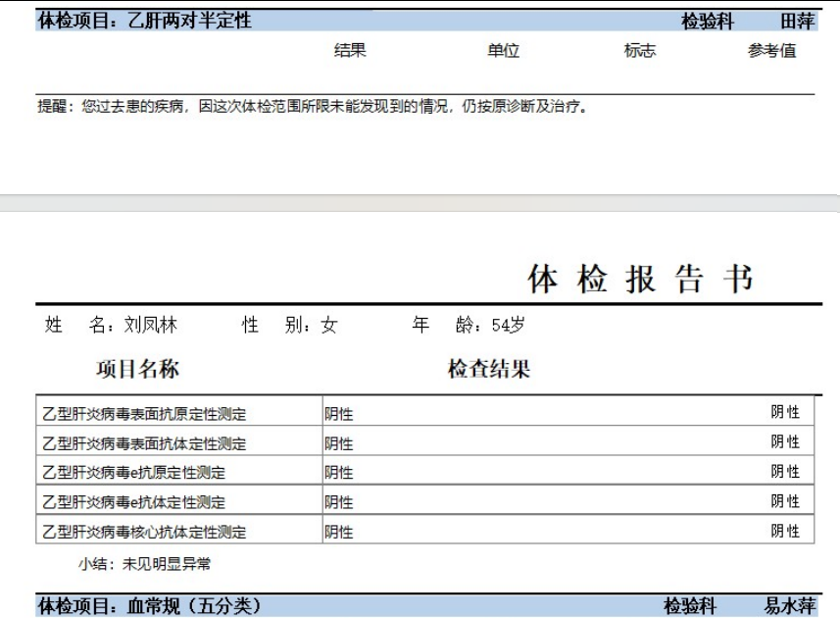Select the doctor name 田萍
Image resolution: width=840 pixels, height=618 pixels.
click(796, 22)
